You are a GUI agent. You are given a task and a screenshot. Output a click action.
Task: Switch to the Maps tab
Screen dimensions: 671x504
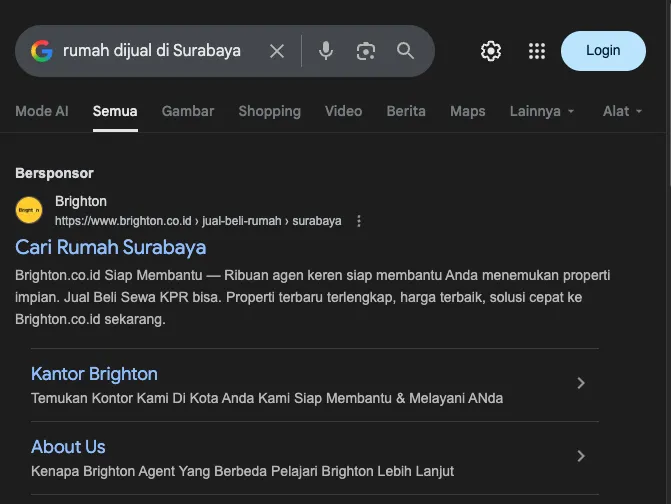click(x=467, y=111)
